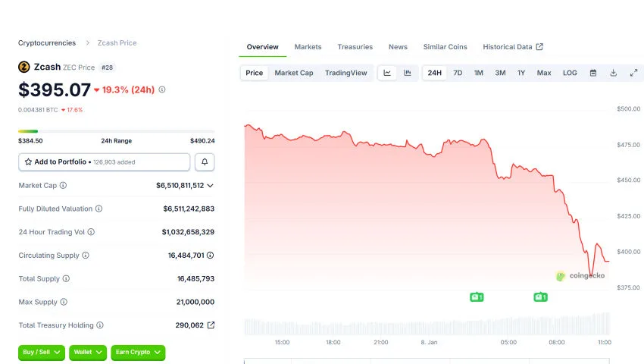The image size is (644, 364).
Task: Expand chart to fullscreen
Action: click(633, 73)
